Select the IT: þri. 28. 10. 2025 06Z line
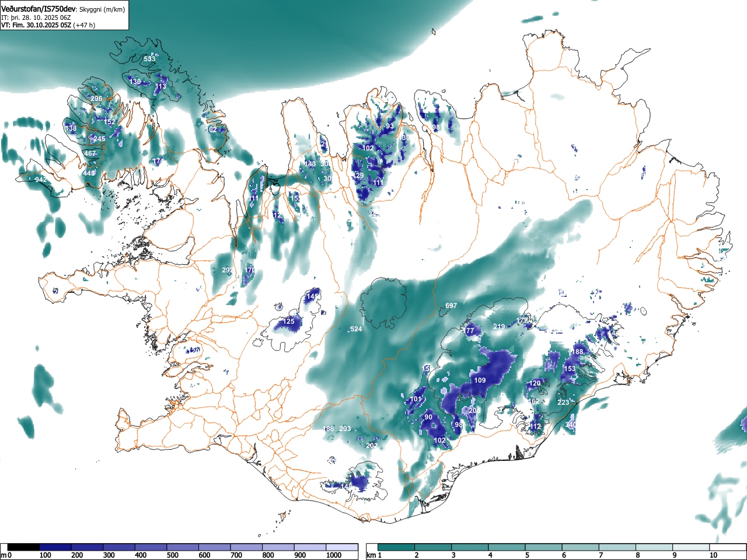Screen dimensions: 747x560 point(36,17)
